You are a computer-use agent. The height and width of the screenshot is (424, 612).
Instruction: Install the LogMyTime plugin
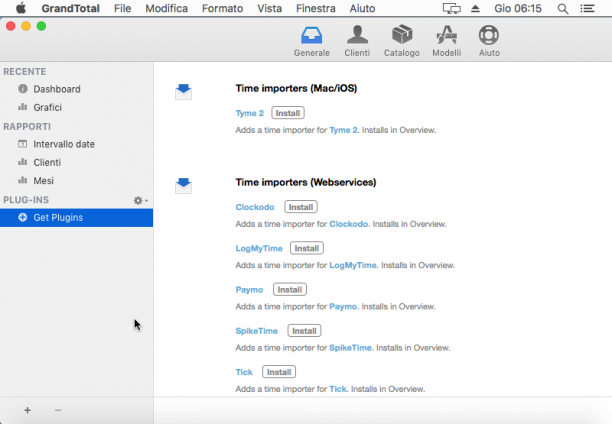click(x=306, y=248)
